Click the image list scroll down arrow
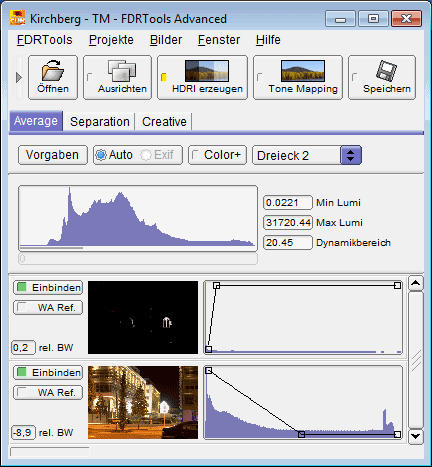This screenshot has width=432, height=467. (x=416, y=436)
